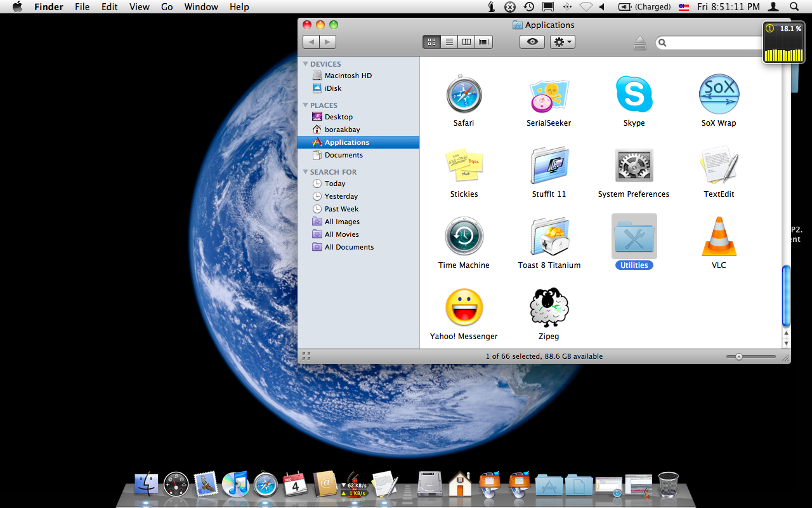The height and width of the screenshot is (508, 812).
Task: Click the network speed monitor Dock icon
Action: [x=354, y=485]
